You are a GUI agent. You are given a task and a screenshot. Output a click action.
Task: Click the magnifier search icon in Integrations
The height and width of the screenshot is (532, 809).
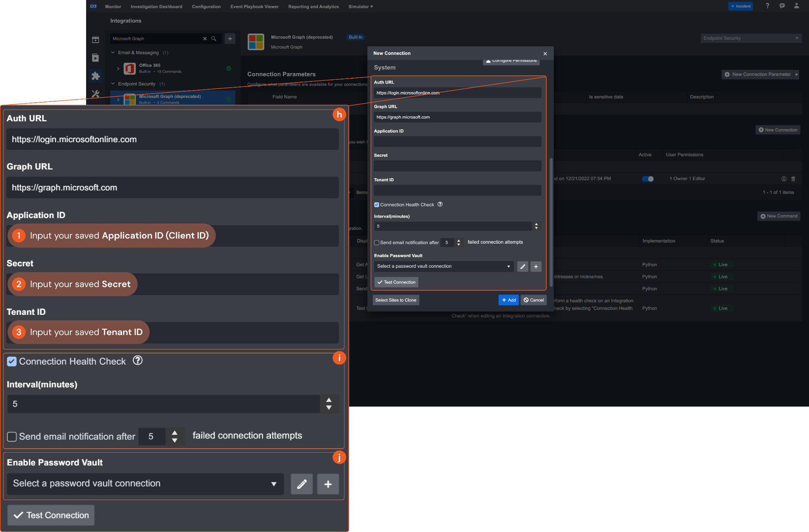214,39
